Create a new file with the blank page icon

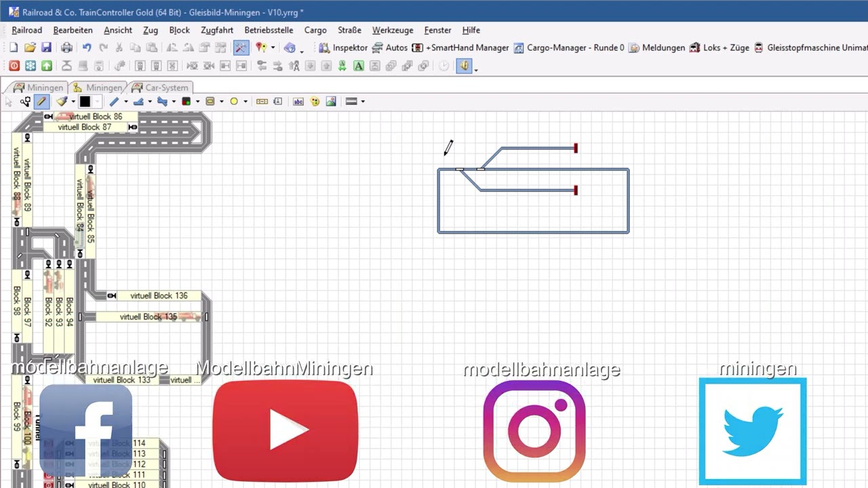[14, 47]
